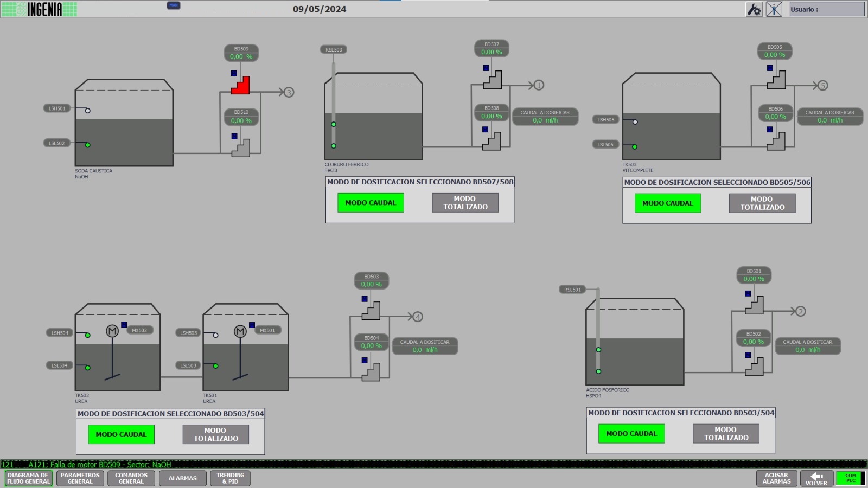Click the circled 4 outlet connector
The width and height of the screenshot is (868, 488).
pyautogui.click(x=418, y=317)
